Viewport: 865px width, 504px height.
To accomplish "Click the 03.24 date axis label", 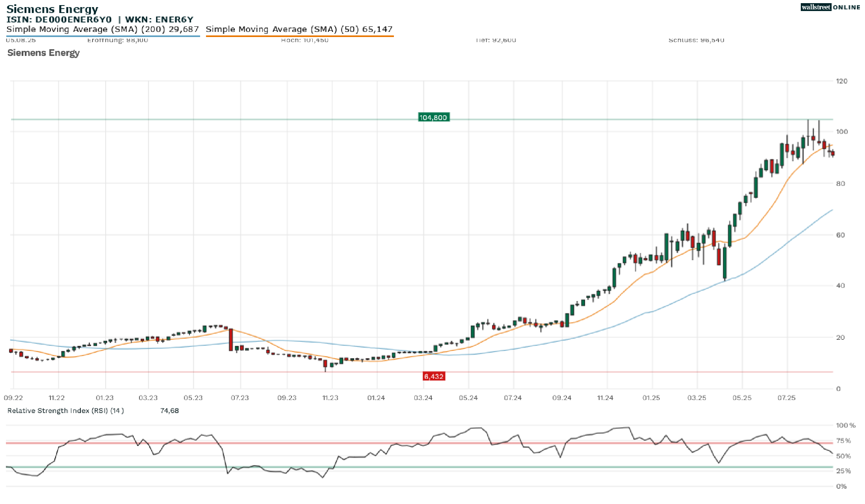I will (423, 398).
